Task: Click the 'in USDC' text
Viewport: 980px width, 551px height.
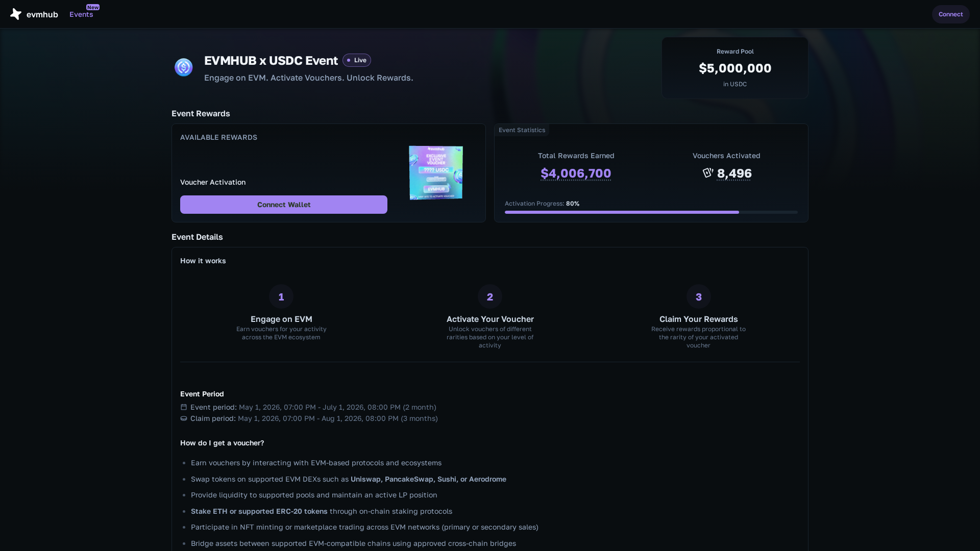Action: [x=735, y=84]
